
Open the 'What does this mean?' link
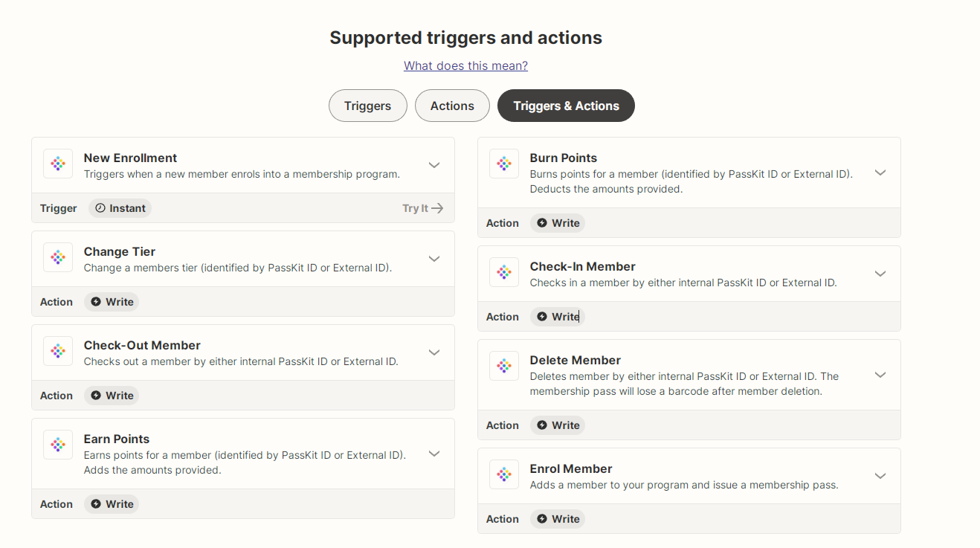(x=465, y=65)
